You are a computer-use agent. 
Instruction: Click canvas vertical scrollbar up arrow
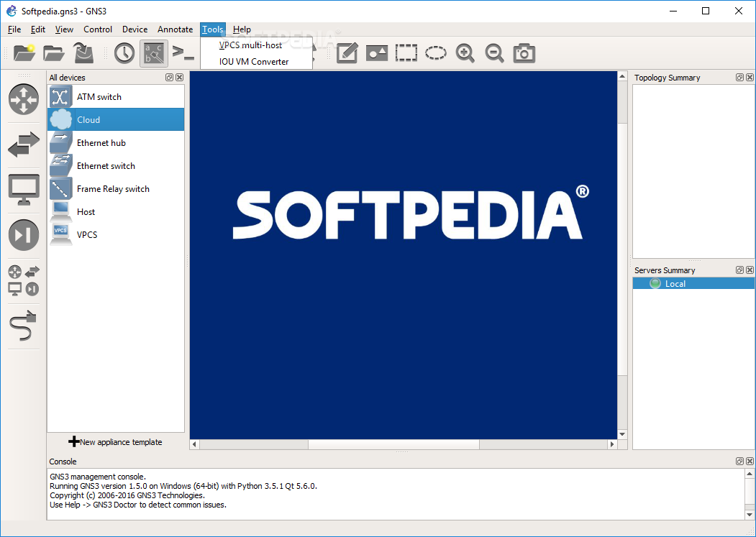pos(622,76)
